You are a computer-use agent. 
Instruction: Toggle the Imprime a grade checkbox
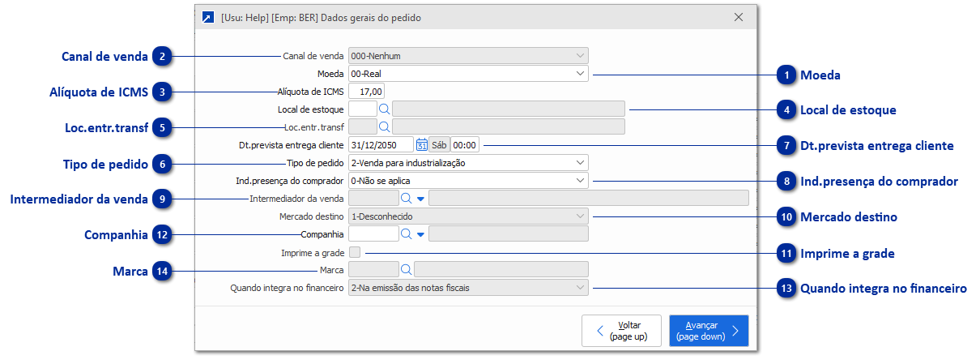coord(355,253)
